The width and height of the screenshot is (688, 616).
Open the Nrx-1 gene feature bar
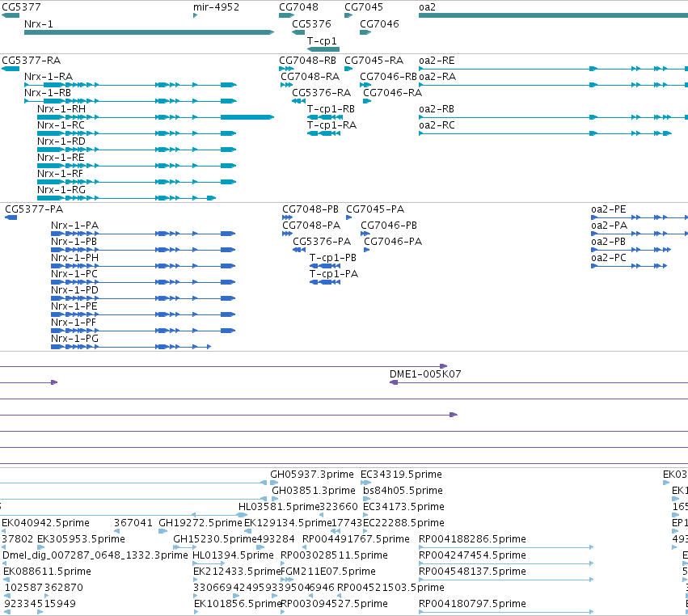click(150, 32)
